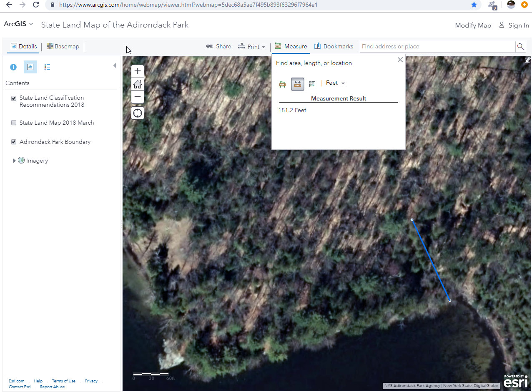Image resolution: width=532 pixels, height=392 pixels.
Task: Zoom out on the map
Action: pyautogui.click(x=138, y=98)
